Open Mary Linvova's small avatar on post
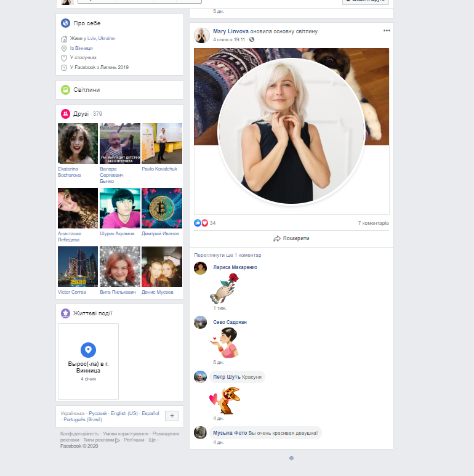 202,36
